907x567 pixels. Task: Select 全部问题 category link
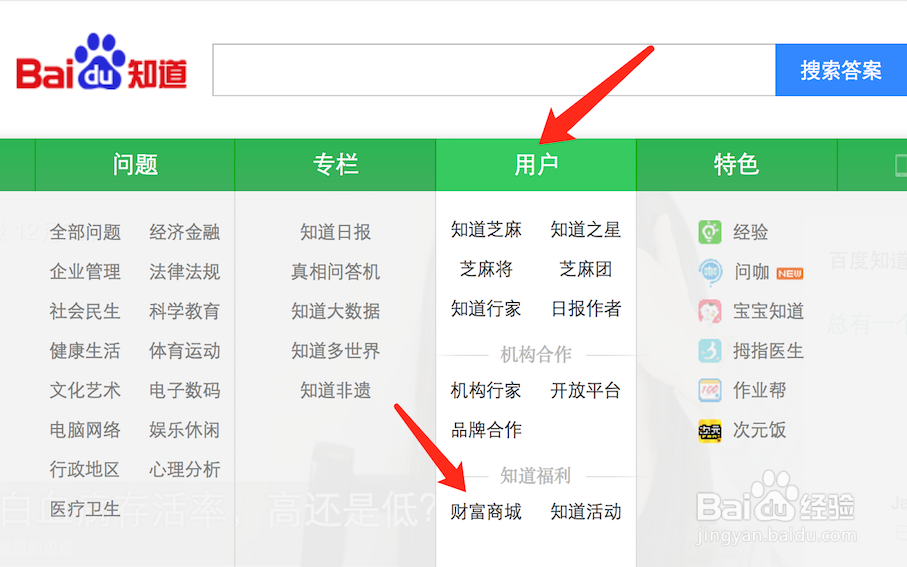(x=85, y=232)
